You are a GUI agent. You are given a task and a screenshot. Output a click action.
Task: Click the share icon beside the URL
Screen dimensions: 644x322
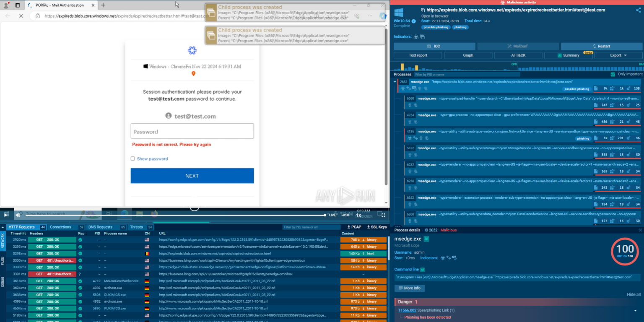pyautogui.click(x=639, y=10)
